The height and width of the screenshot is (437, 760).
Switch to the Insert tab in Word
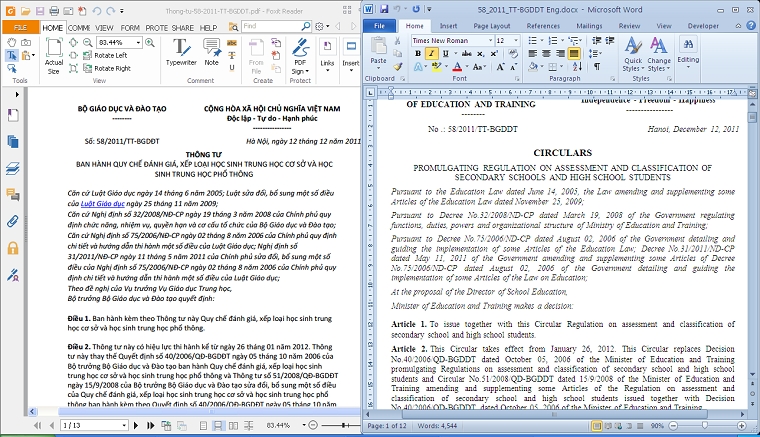pyautogui.click(x=448, y=26)
